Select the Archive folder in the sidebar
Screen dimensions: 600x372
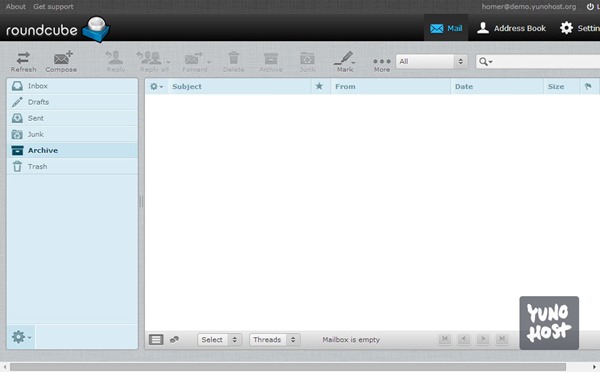[x=72, y=150]
